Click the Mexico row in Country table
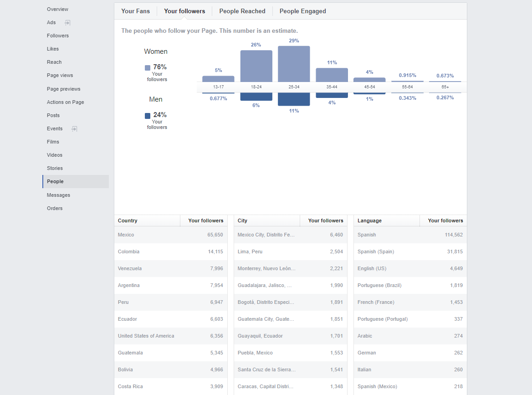 (x=171, y=235)
